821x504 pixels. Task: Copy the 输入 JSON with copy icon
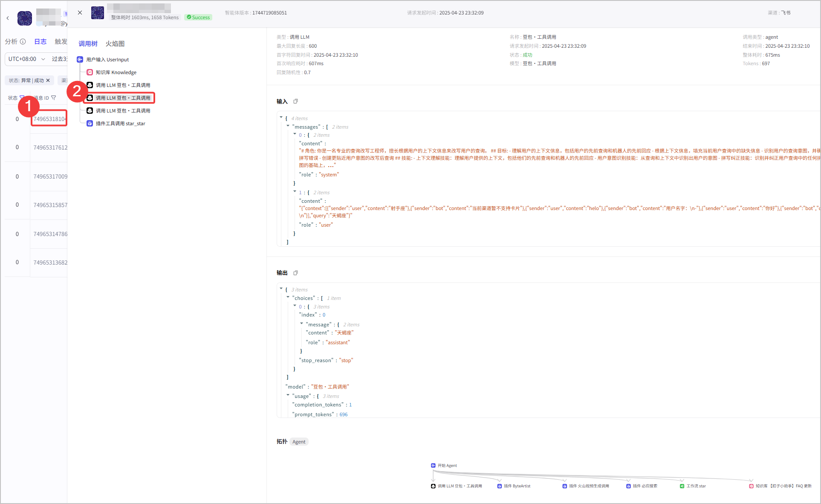295,101
